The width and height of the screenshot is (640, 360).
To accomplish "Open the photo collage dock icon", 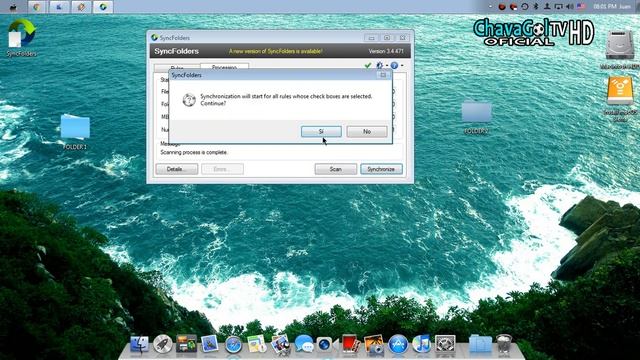I will (280, 344).
